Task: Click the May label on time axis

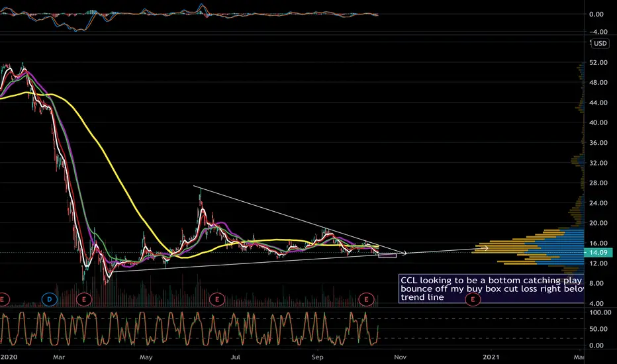Action: tap(146, 357)
